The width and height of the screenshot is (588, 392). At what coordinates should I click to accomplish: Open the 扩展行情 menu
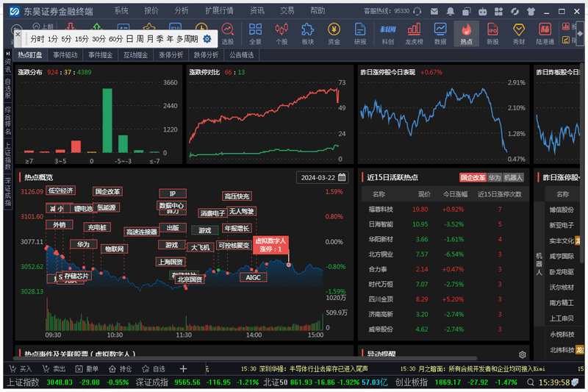(219, 11)
